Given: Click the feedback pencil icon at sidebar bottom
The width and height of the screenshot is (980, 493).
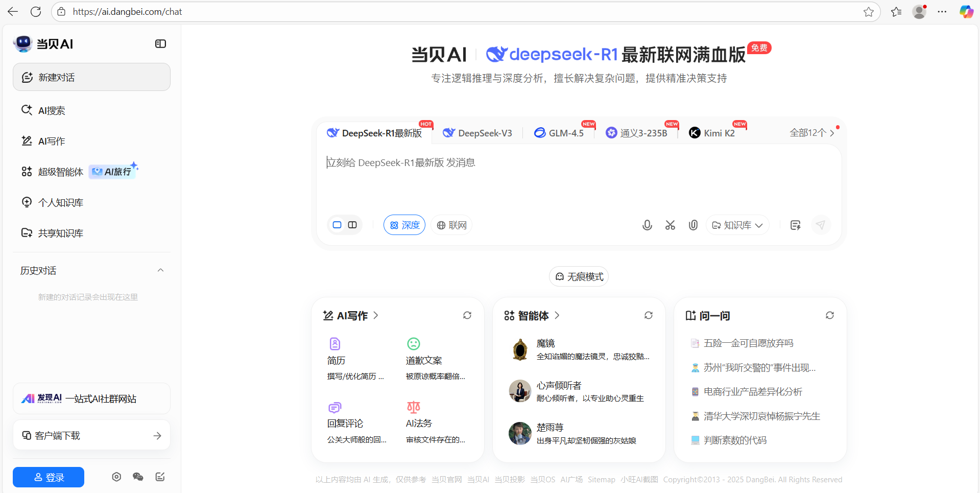Looking at the screenshot, I should tap(160, 477).
